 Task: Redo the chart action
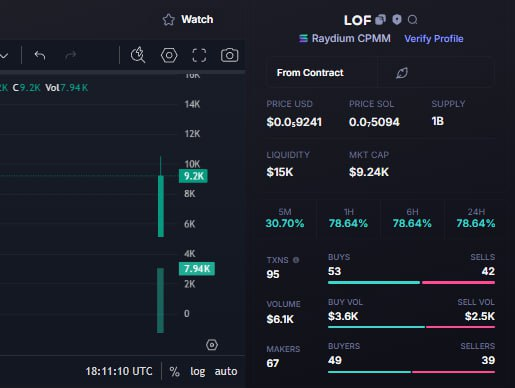(x=71, y=55)
